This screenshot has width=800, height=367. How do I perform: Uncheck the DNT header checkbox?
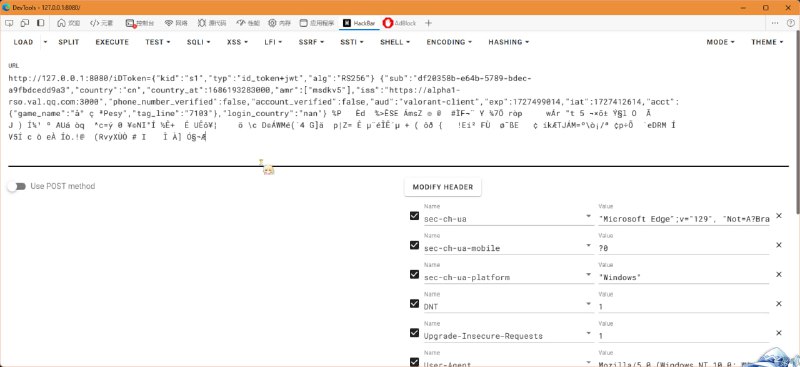click(414, 303)
